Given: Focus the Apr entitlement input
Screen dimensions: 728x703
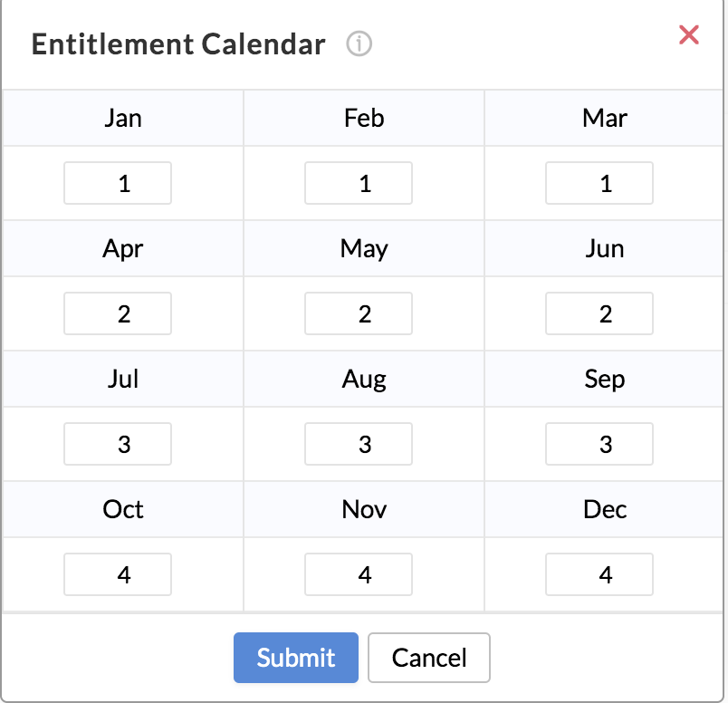Looking at the screenshot, I should (118, 313).
